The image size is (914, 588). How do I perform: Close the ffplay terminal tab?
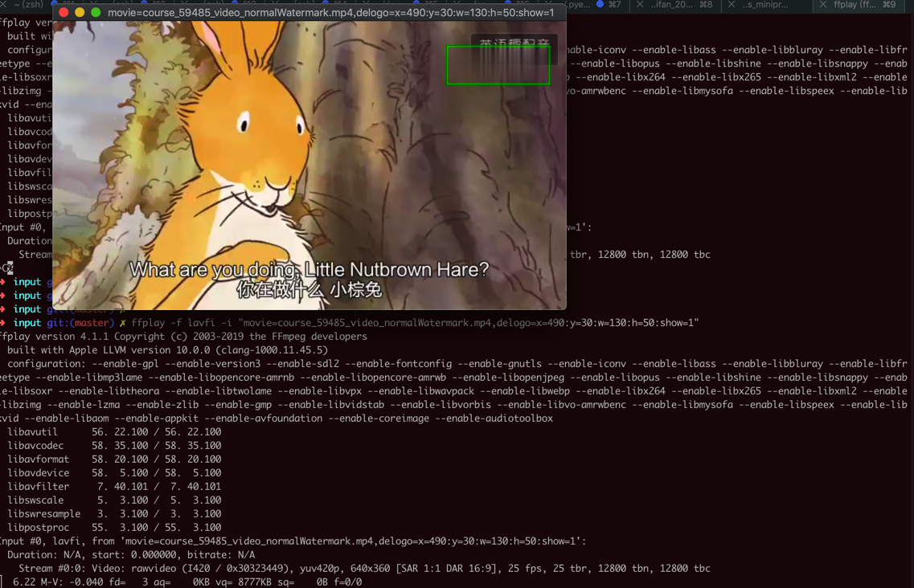[x=822, y=5]
